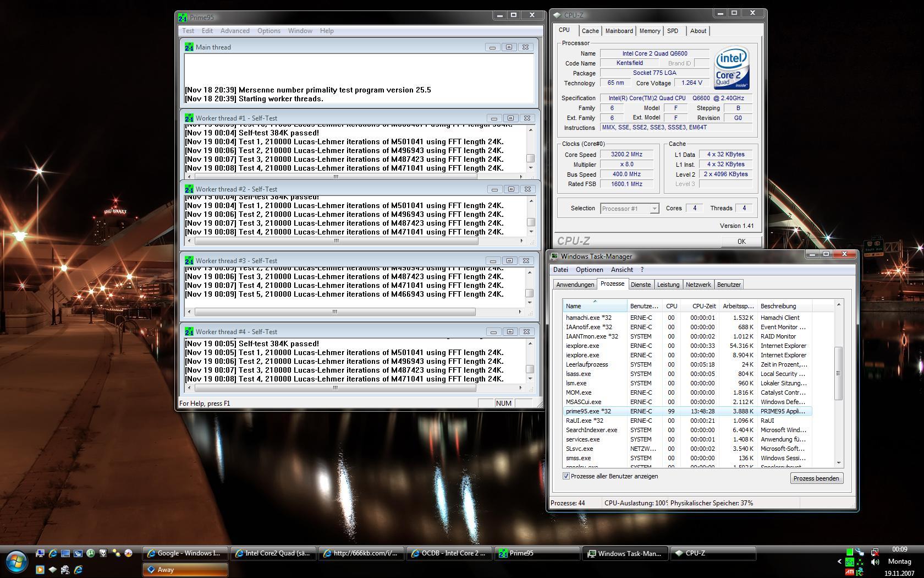Viewport: 924px width, 578px height.
Task: Open the ATI Catalyst tray icon
Action: click(x=850, y=572)
